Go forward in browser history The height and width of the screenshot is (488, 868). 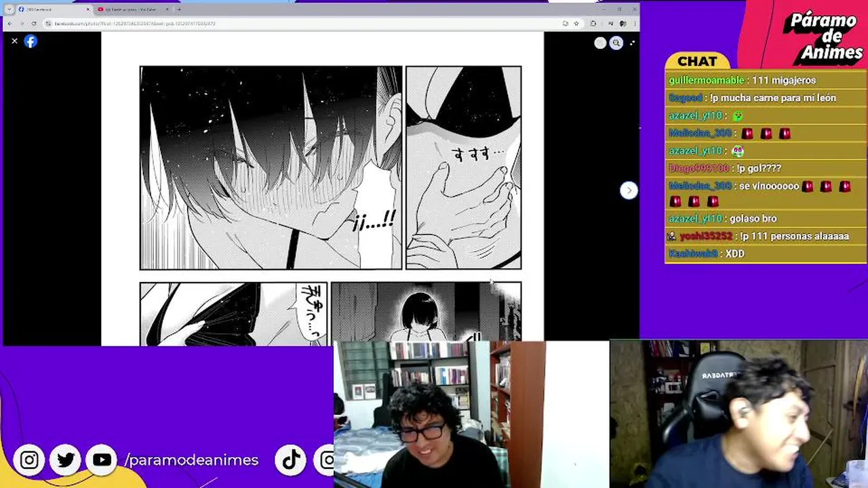click(22, 24)
